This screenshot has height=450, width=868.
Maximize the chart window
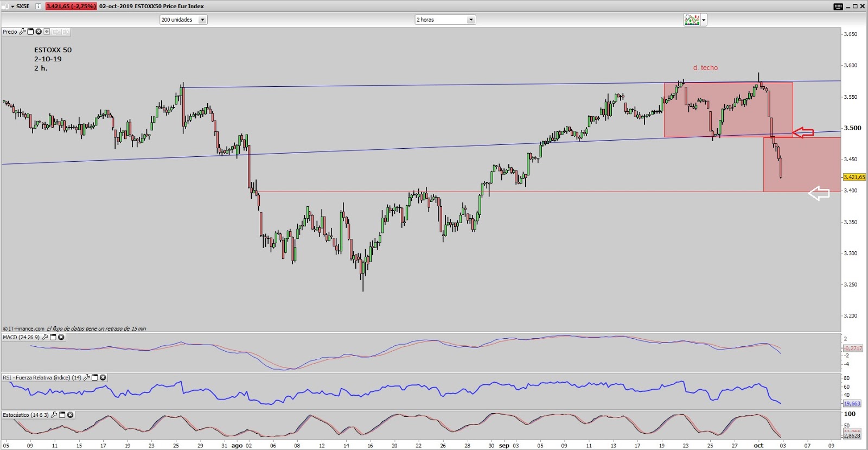[856, 7]
